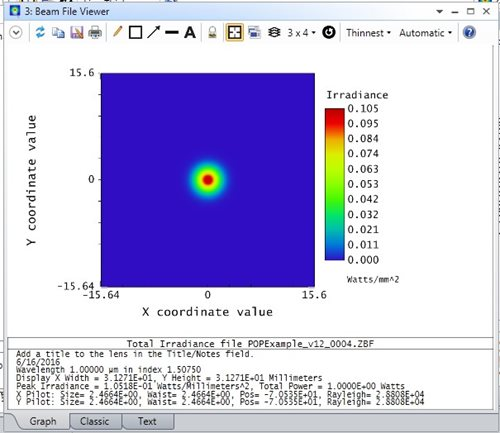Open the Automatic dropdown
This screenshot has width=500, height=433.
click(x=426, y=33)
